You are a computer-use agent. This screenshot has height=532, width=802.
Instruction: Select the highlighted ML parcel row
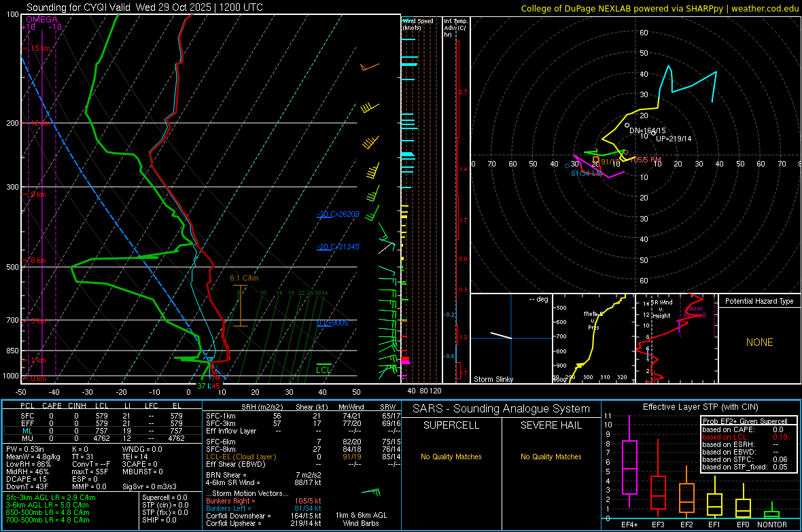pyautogui.click(x=102, y=431)
